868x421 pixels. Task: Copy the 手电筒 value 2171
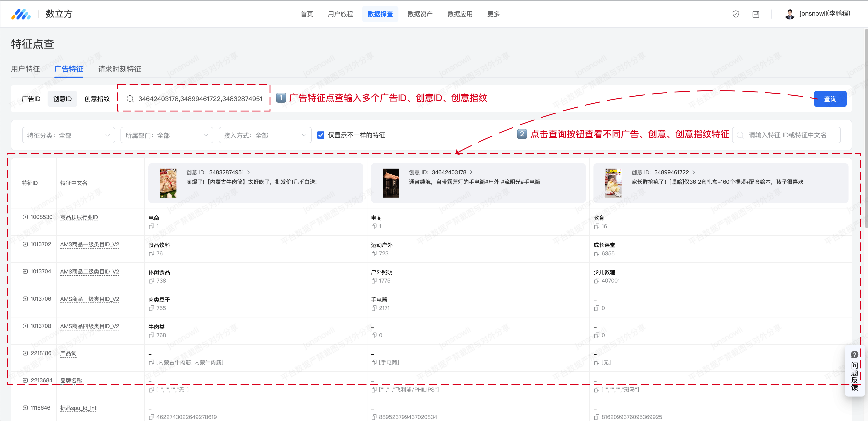(x=374, y=308)
